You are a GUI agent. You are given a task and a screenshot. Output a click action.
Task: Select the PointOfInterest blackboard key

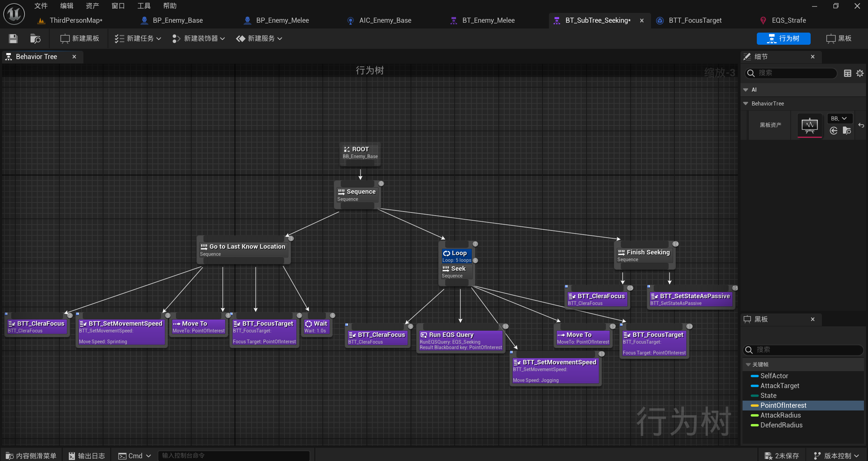pyautogui.click(x=783, y=405)
